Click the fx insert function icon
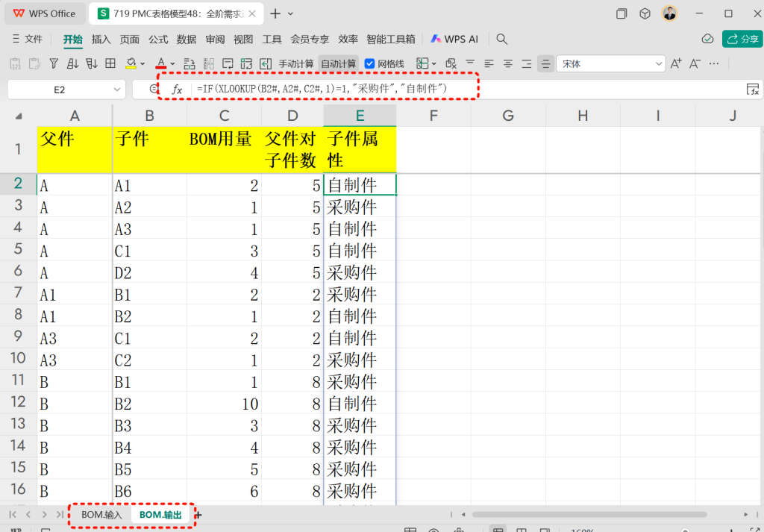This screenshot has width=764, height=532. pyautogui.click(x=177, y=89)
